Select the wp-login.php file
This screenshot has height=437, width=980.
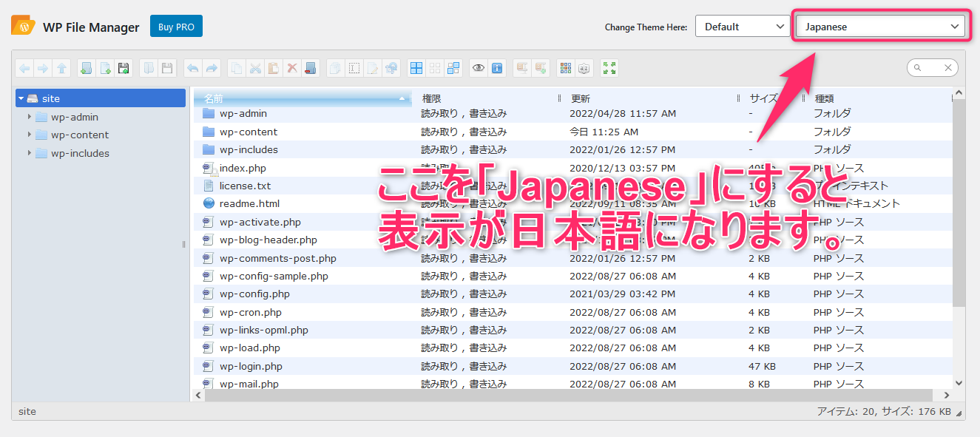point(572,366)
